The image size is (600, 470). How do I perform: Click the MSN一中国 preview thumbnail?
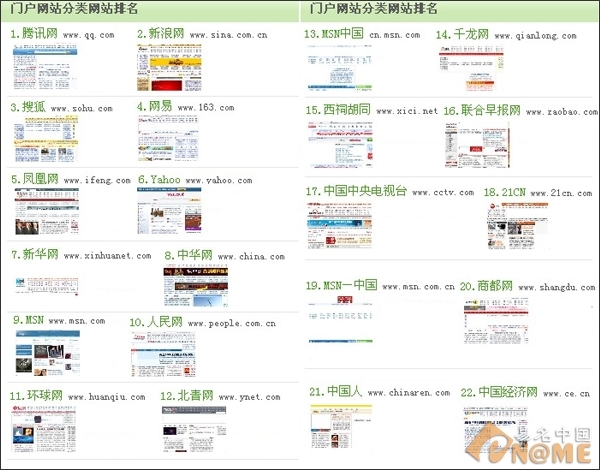pyautogui.click(x=341, y=319)
